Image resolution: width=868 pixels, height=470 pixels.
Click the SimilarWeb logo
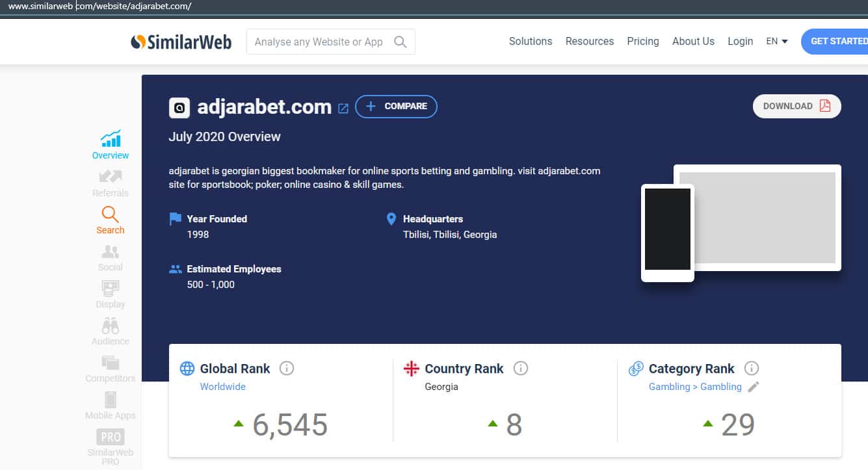[x=181, y=42]
